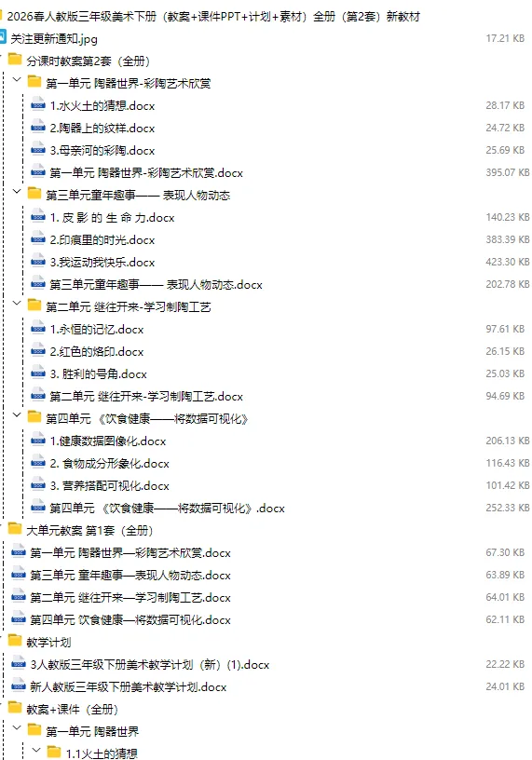This screenshot has height=760, width=532.
Task: Click the folder icon of 大单元教案 第1套
Action: 15,529
